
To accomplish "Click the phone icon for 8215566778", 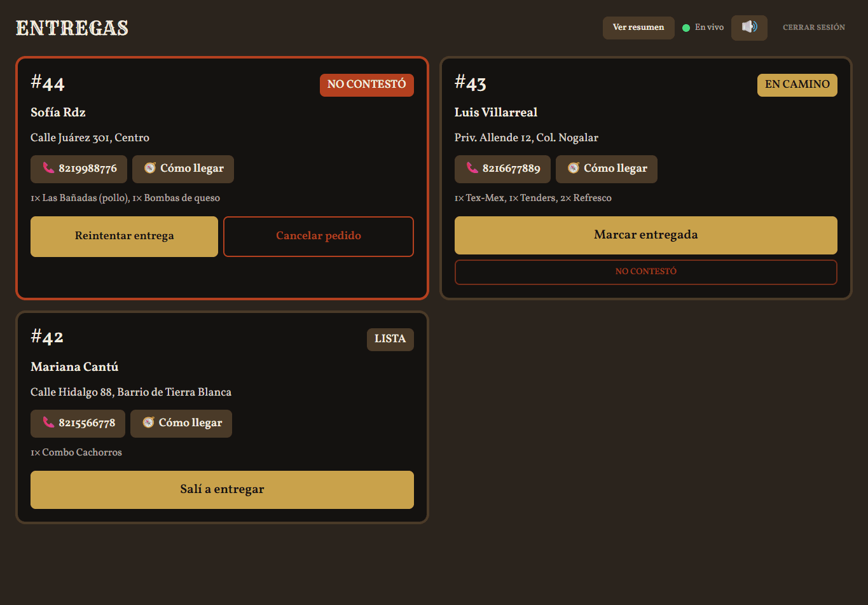I will coord(48,422).
